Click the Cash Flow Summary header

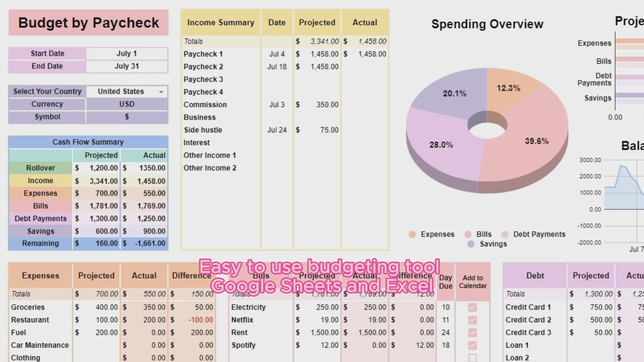[x=88, y=142]
